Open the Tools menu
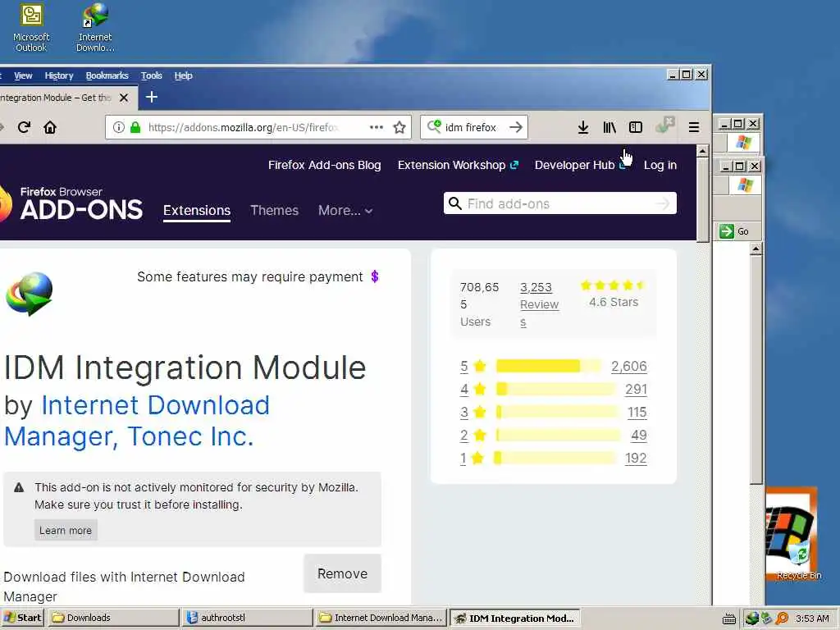The height and width of the screenshot is (630, 840). (152, 75)
